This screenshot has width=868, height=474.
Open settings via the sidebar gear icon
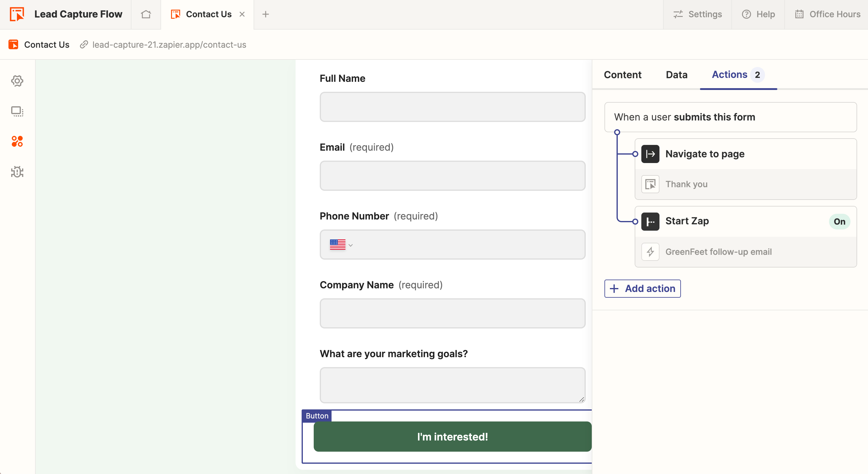click(17, 81)
